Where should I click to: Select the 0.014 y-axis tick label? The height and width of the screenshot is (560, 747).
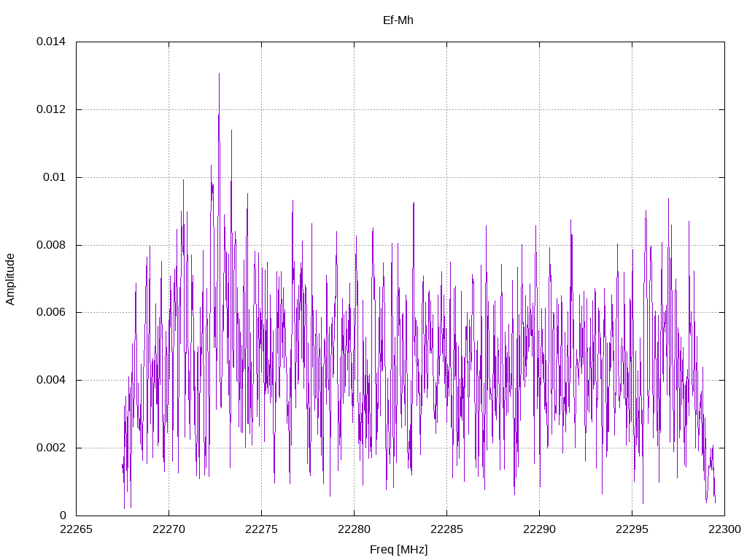[51, 42]
